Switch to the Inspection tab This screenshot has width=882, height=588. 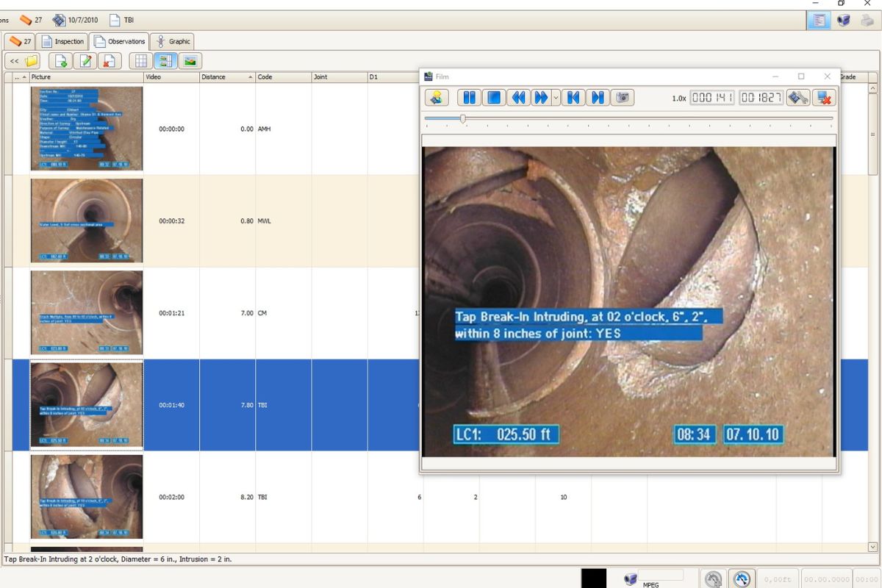coord(62,42)
